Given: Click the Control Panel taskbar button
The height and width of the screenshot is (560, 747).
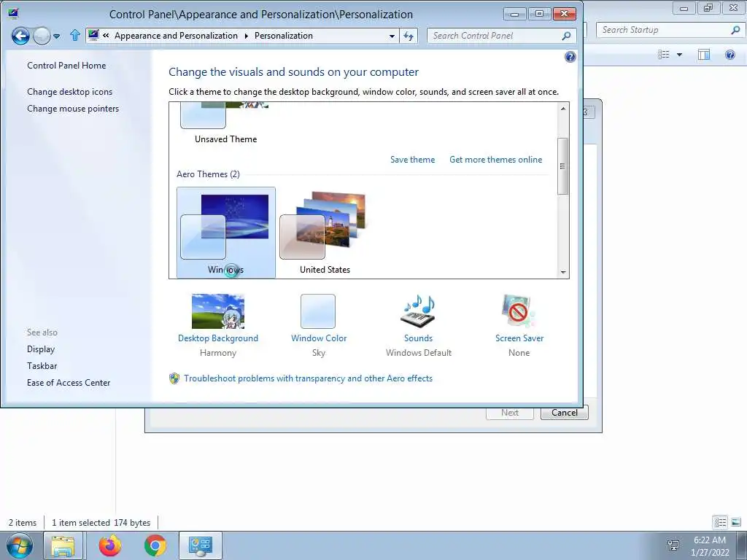Looking at the screenshot, I should click(x=200, y=545).
